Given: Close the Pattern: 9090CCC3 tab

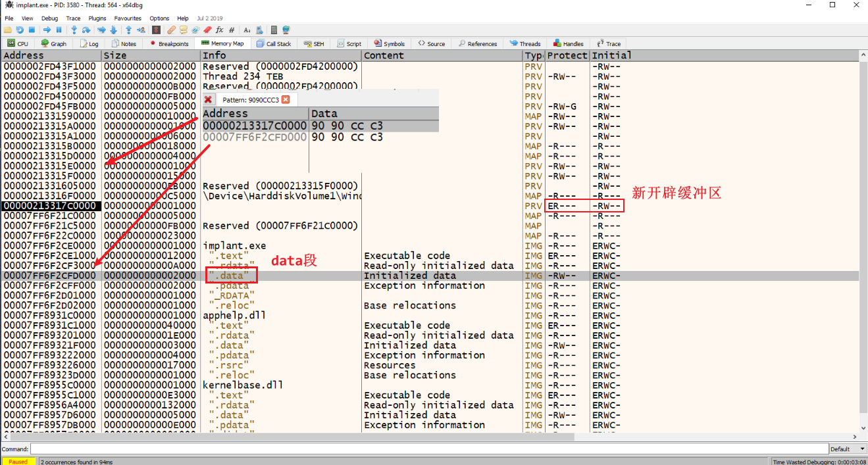Looking at the screenshot, I should pyautogui.click(x=285, y=100).
